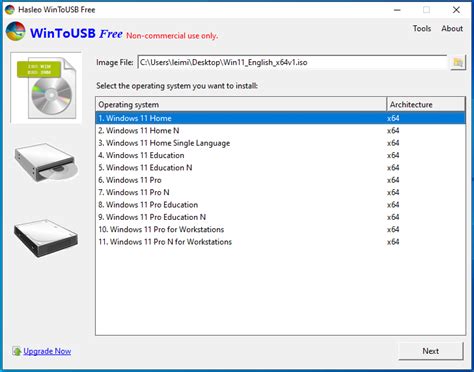
Task: Sort by Architecture column header
Action: 426,105
